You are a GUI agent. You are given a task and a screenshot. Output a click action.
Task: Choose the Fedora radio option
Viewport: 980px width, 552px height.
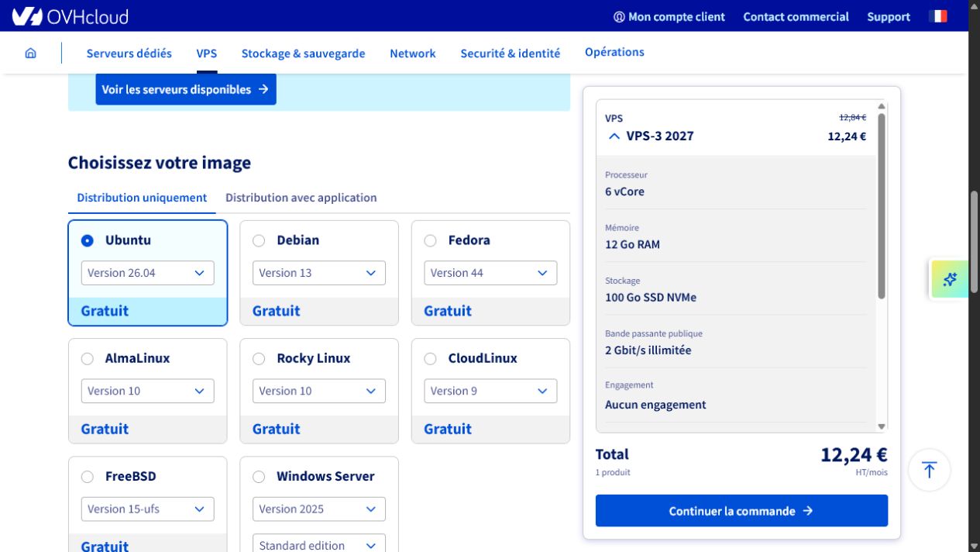pyautogui.click(x=430, y=241)
